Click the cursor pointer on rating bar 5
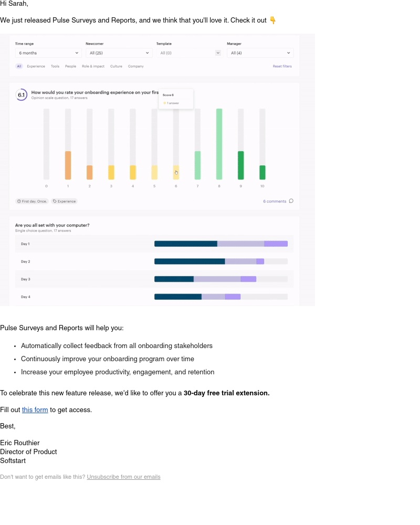420x525 pixels. click(x=176, y=172)
